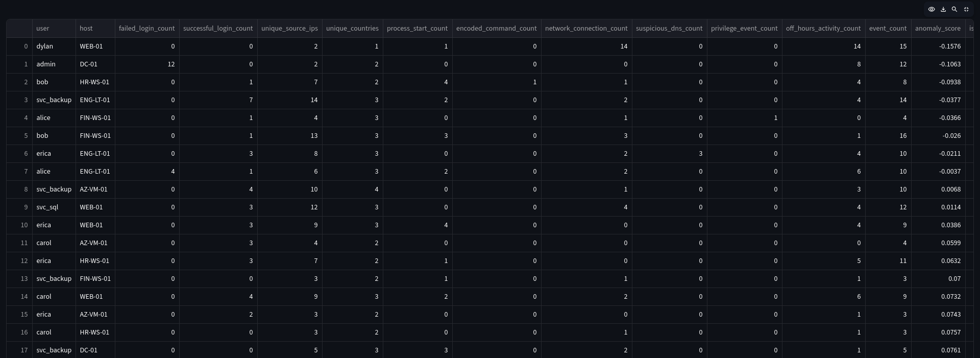Click the anomaly score -0.0211
This screenshot has height=358, width=980.
click(x=938, y=154)
